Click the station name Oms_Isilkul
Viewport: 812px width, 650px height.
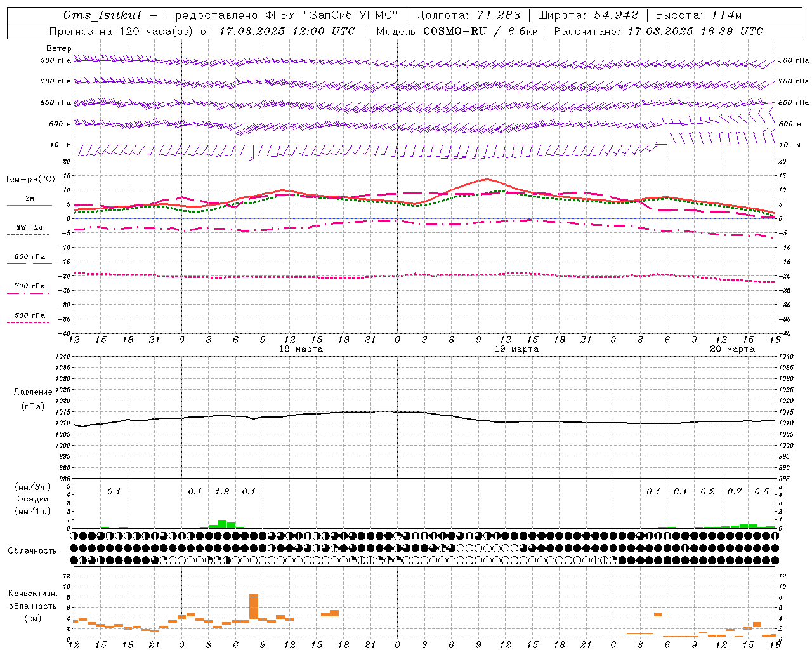(103, 15)
